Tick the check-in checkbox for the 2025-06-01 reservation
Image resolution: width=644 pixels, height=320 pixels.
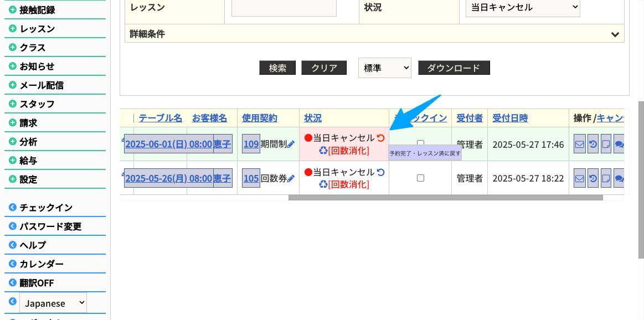tap(420, 143)
